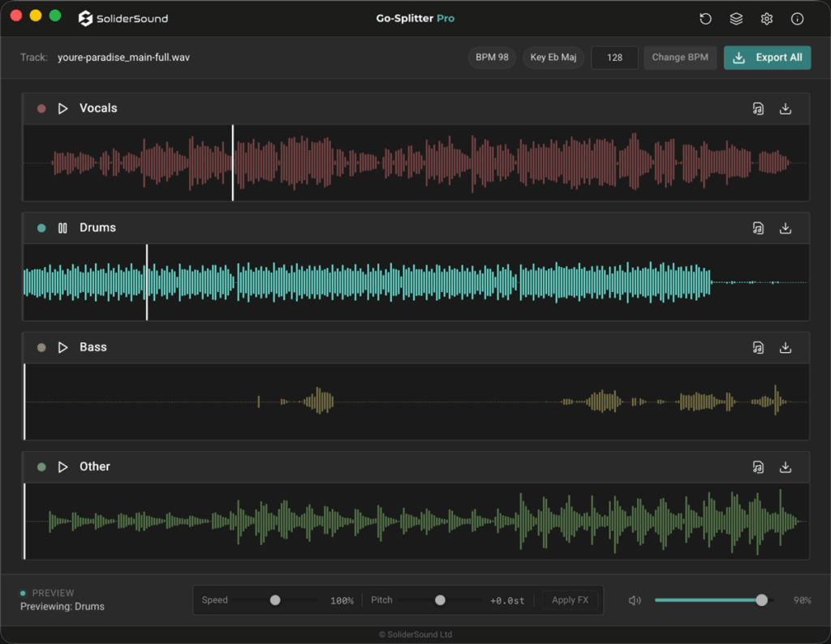Click inside the Other waveform
This screenshot has width=831, height=644.
click(416, 522)
